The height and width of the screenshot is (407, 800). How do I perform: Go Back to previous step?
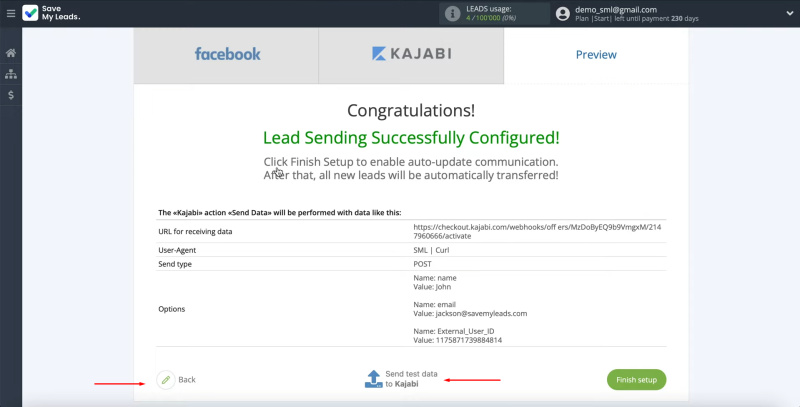pyautogui.click(x=187, y=380)
